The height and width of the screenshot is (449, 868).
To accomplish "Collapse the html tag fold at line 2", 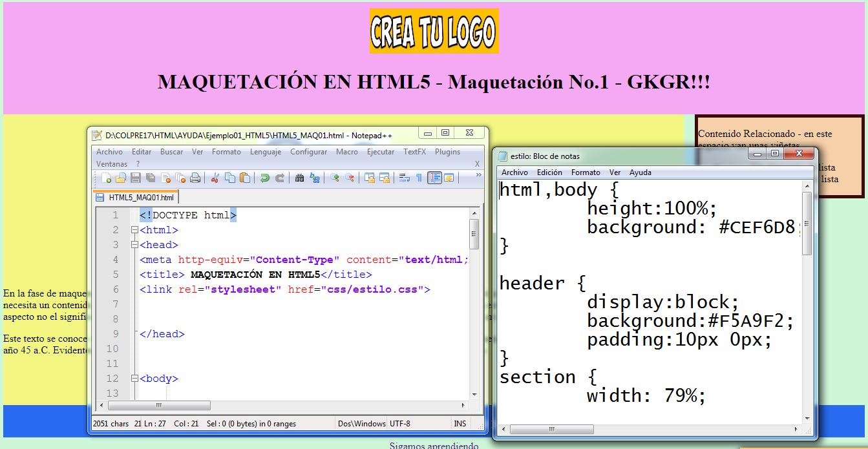I will click(x=134, y=229).
